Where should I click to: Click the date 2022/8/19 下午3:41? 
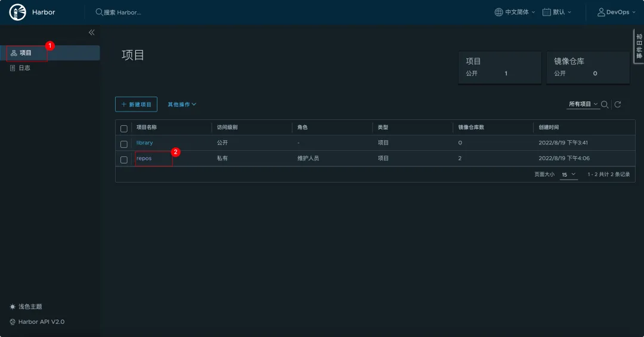pos(563,143)
